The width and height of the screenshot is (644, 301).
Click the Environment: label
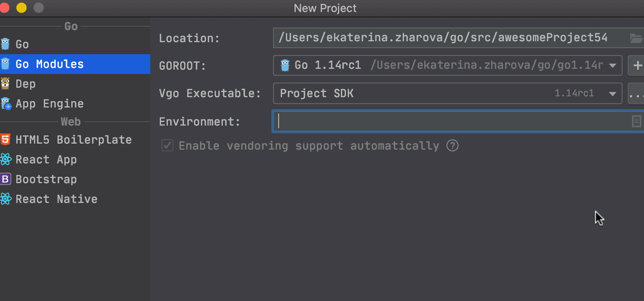(200, 122)
